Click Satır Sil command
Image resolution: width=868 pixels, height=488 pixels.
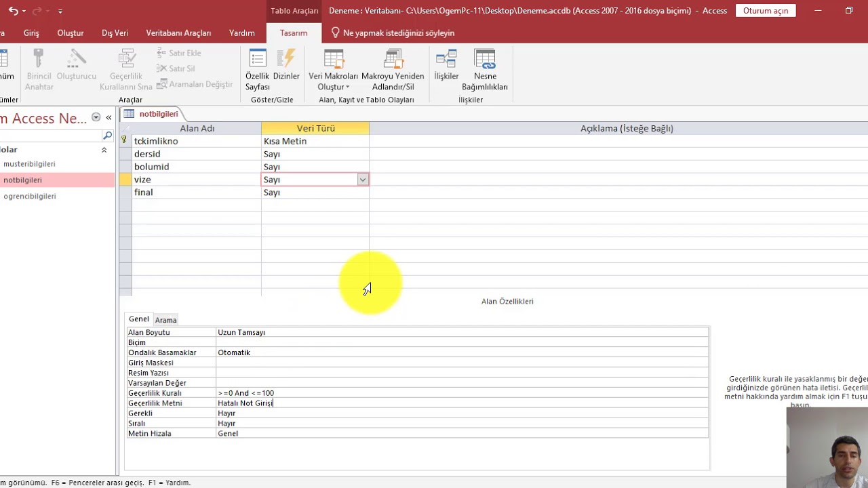pos(176,68)
